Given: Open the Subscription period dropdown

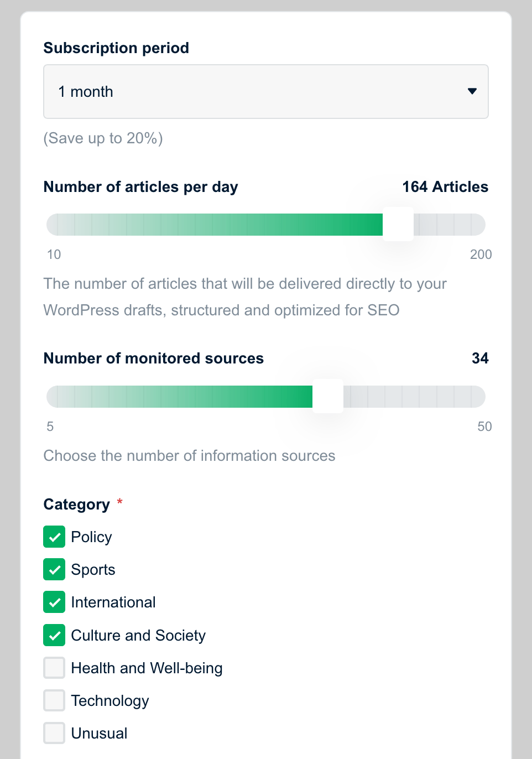Looking at the screenshot, I should pyautogui.click(x=265, y=92).
